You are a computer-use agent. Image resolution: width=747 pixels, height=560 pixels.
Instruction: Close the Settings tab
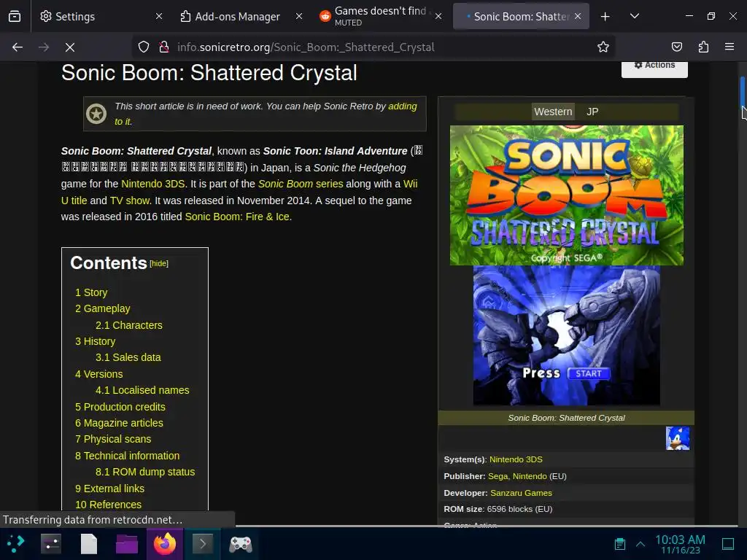tap(159, 17)
